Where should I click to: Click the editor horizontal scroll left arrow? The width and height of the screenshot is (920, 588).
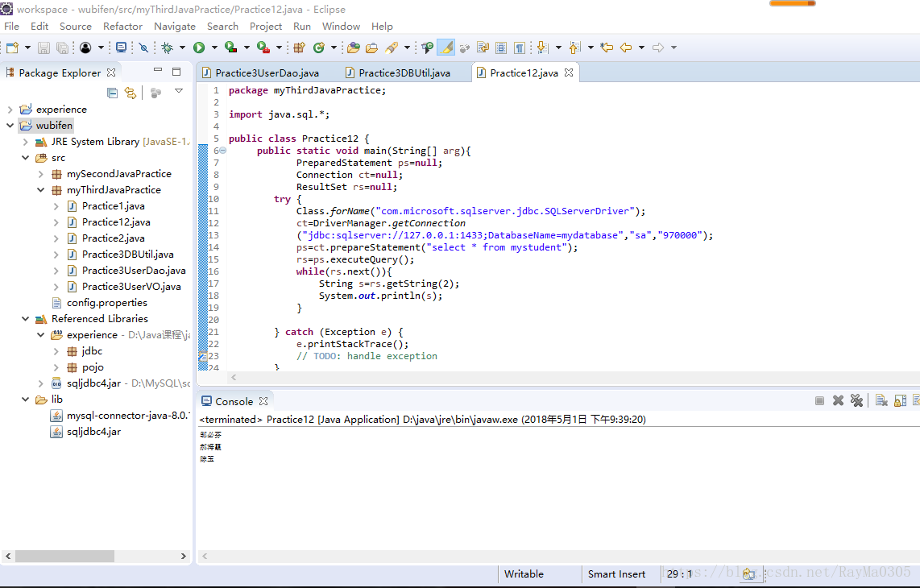click(234, 377)
